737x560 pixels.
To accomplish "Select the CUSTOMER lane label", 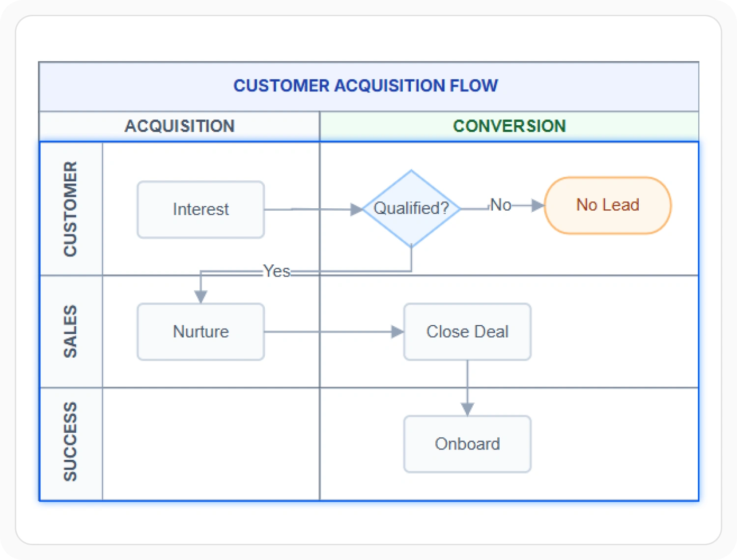I will click(71, 209).
